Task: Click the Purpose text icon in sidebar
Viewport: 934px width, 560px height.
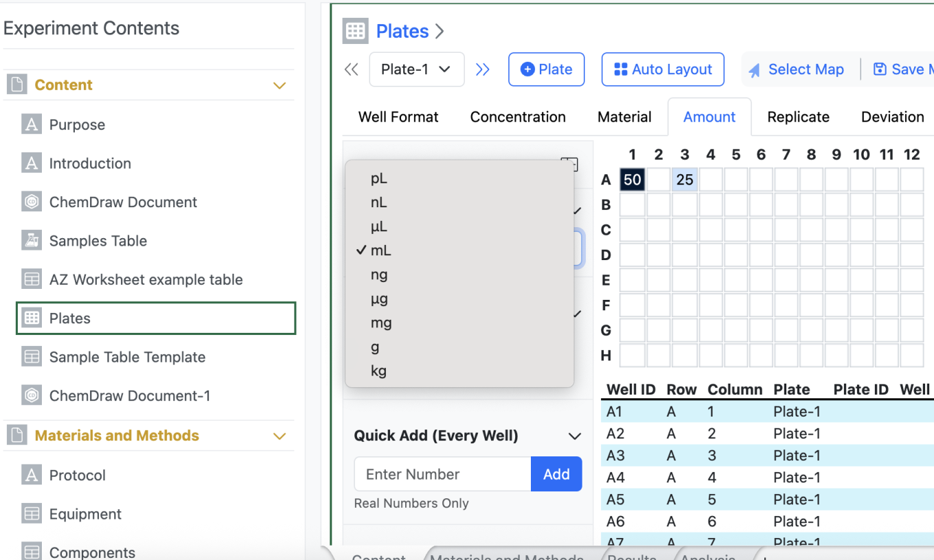Action: pos(31,124)
